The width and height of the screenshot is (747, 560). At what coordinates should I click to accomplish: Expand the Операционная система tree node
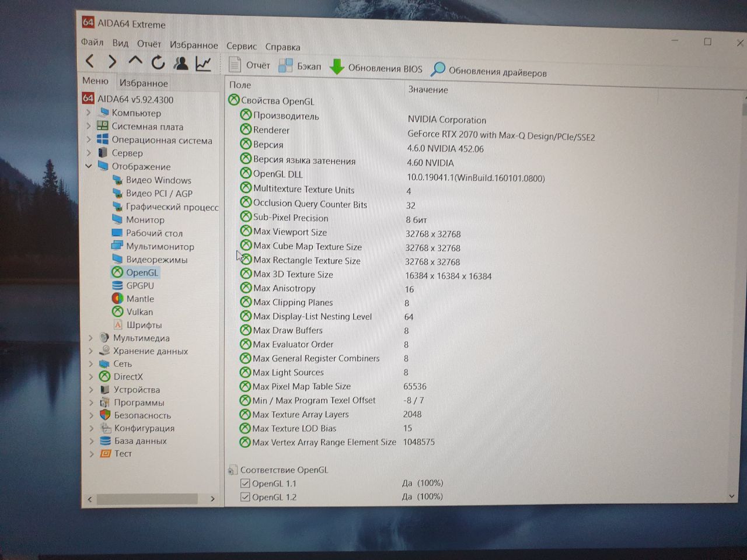click(89, 139)
